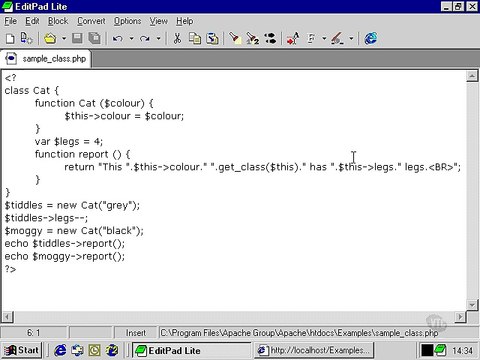Click the Internet Explorer toolbar icon

(x=371, y=39)
